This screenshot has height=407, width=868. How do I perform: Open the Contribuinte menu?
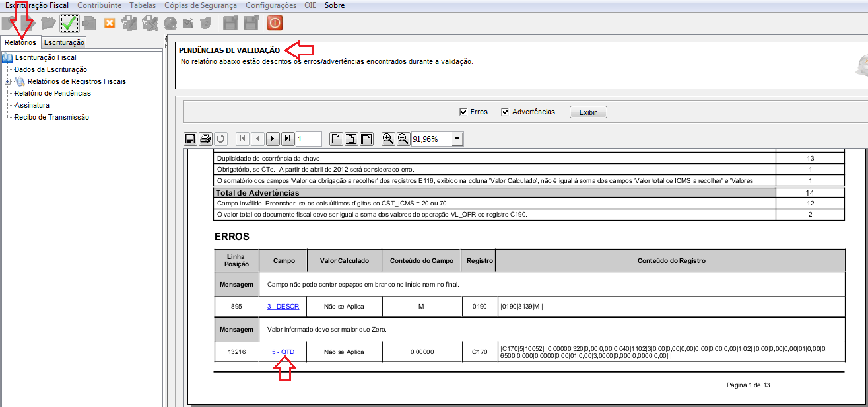pyautogui.click(x=100, y=5)
